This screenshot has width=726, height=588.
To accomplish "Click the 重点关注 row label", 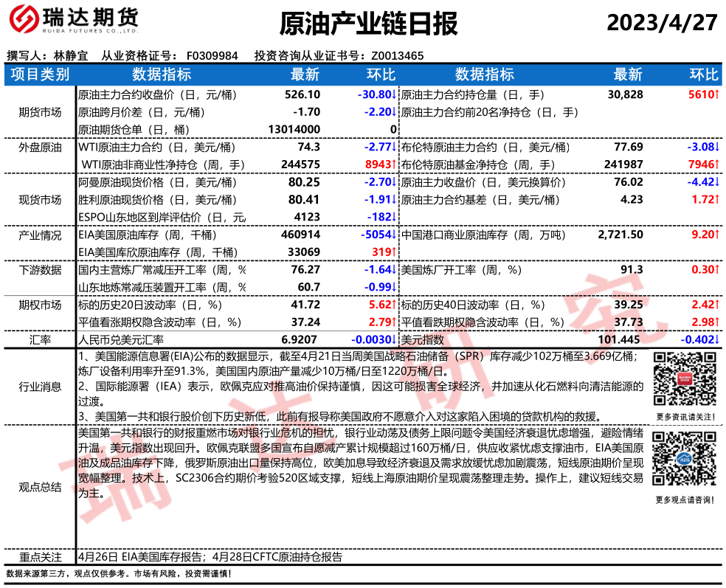I will point(40,557).
